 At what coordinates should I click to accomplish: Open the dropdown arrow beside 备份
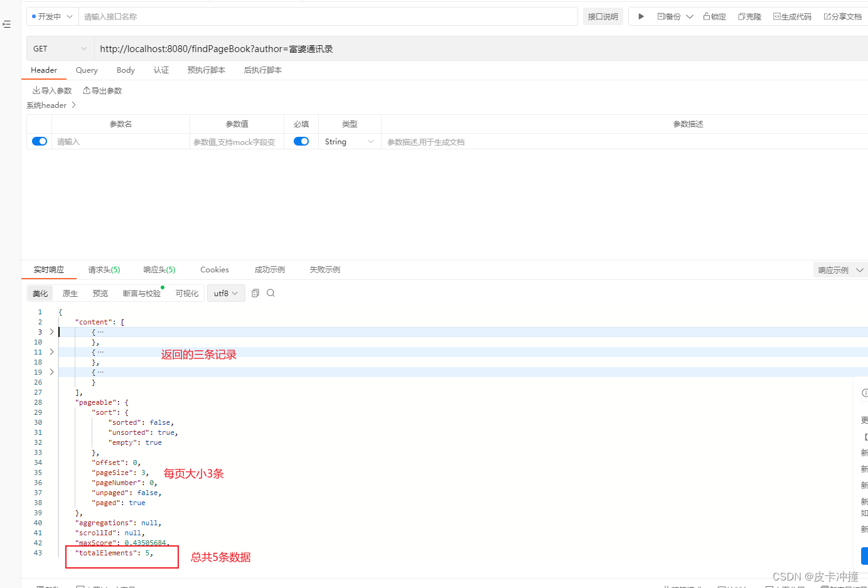click(x=690, y=16)
